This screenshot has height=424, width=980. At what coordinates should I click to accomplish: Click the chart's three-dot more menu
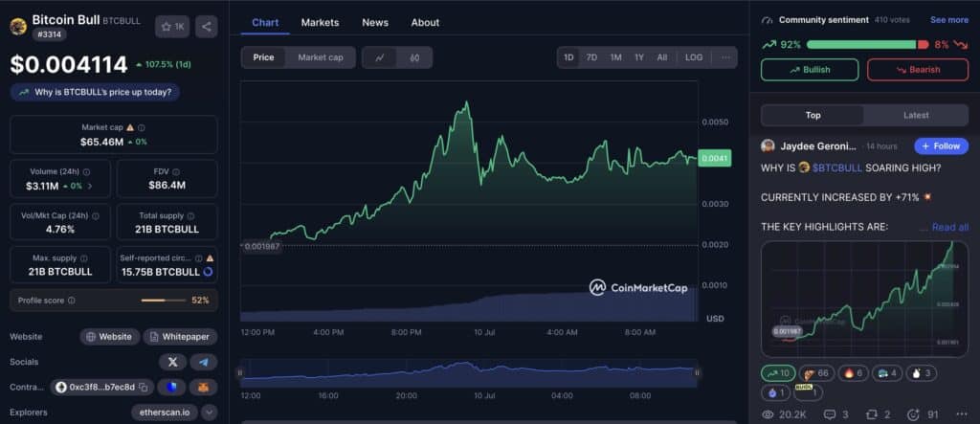[725, 57]
